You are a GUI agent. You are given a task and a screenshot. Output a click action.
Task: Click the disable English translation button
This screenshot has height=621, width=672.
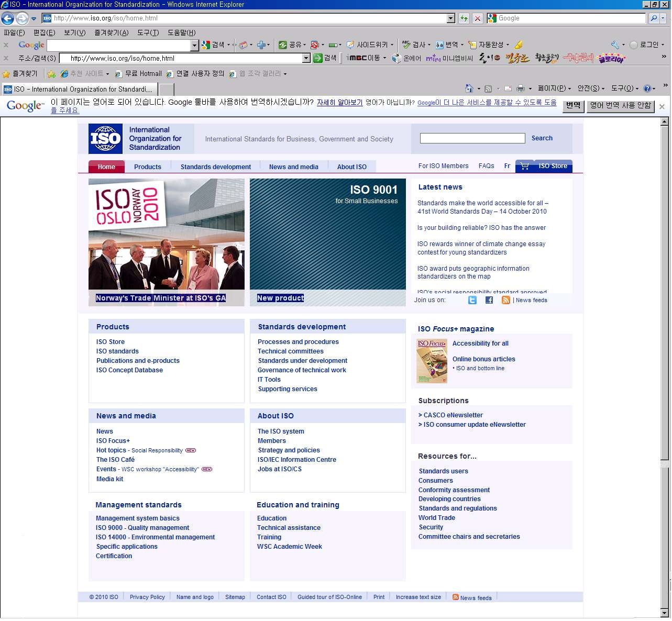(620, 105)
